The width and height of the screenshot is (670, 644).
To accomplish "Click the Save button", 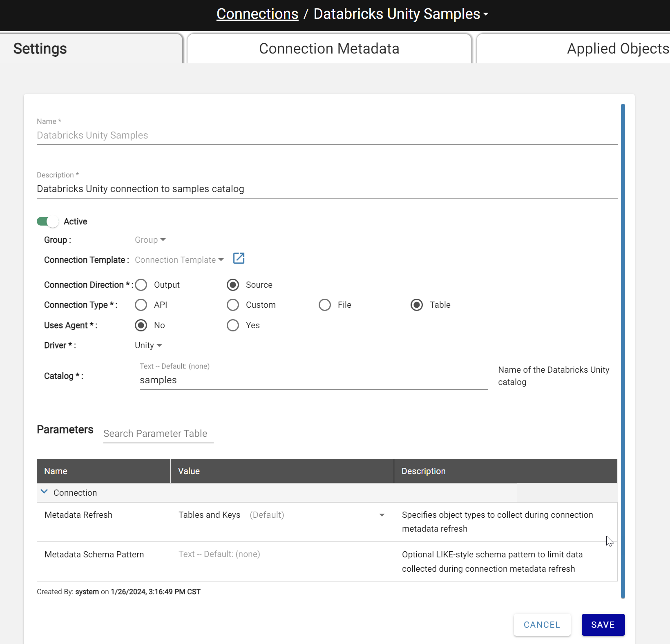I will (603, 625).
